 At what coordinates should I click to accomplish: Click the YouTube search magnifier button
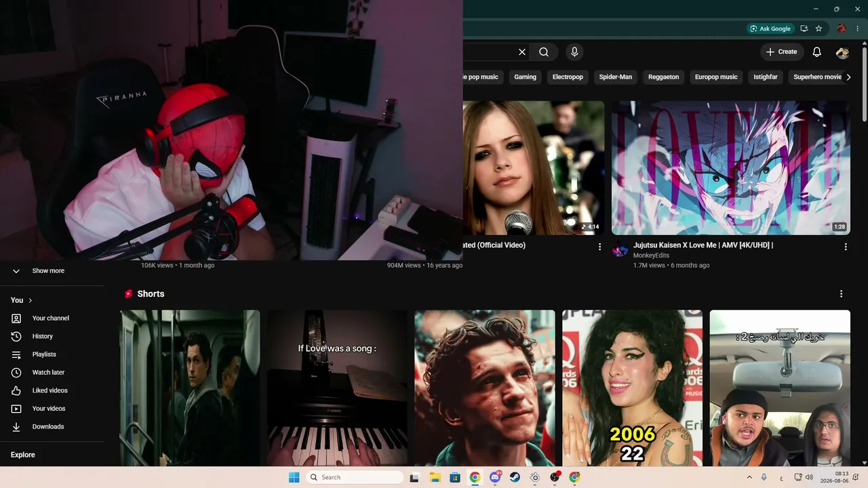tap(544, 52)
